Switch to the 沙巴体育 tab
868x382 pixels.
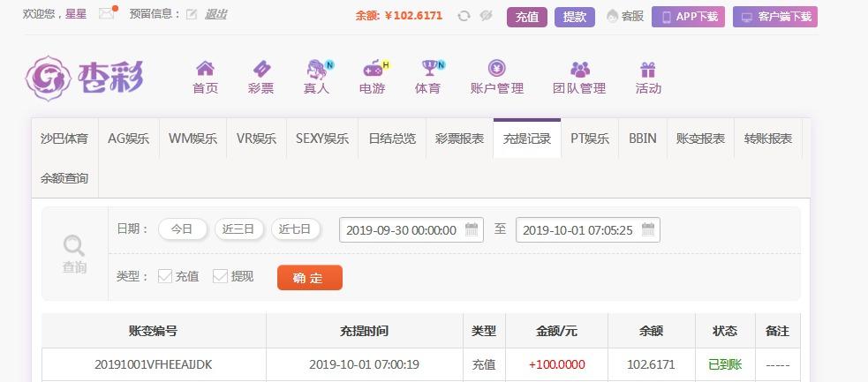pos(64,139)
